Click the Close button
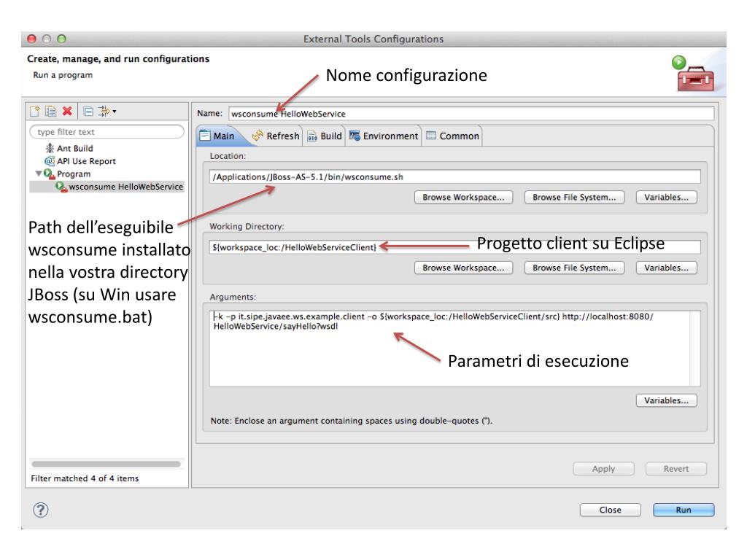 point(611,510)
